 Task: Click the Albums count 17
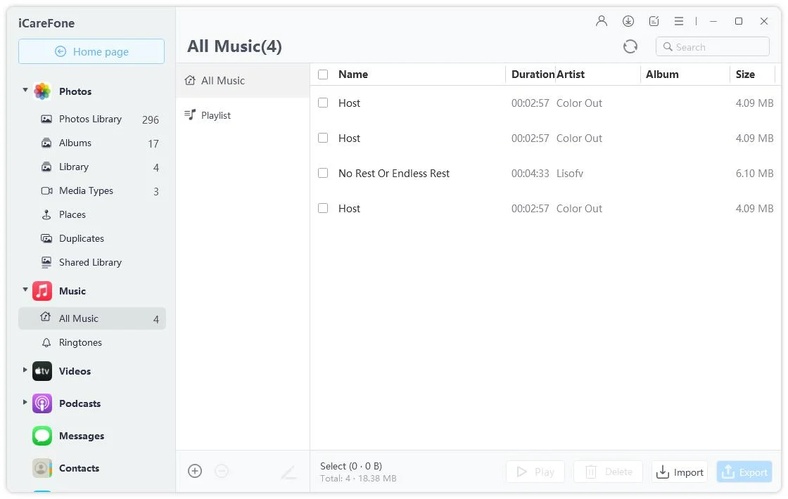click(153, 144)
